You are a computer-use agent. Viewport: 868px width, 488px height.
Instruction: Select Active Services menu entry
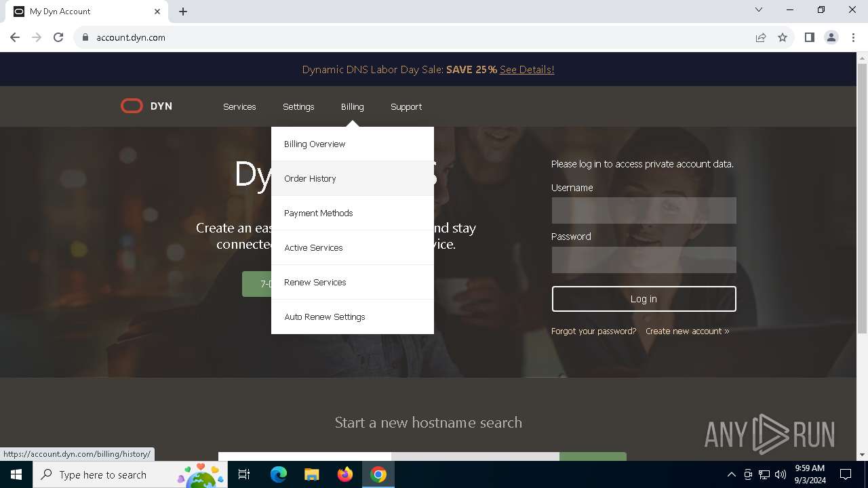[353, 247]
